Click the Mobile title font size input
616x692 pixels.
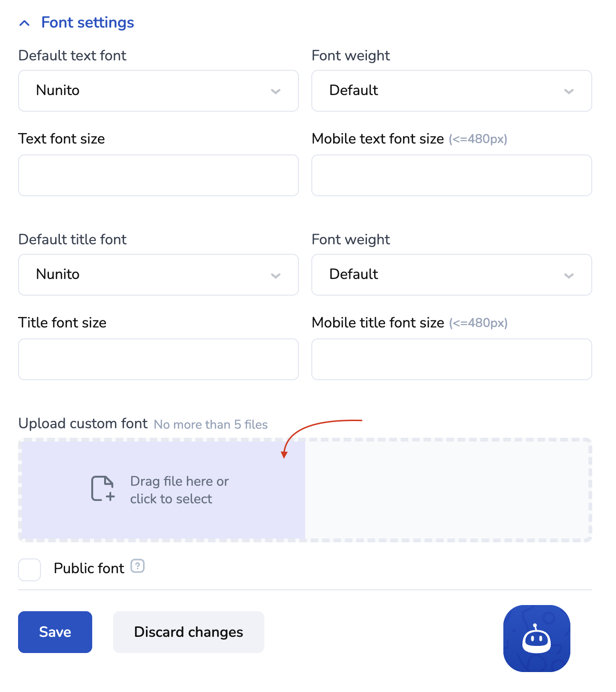click(x=452, y=359)
